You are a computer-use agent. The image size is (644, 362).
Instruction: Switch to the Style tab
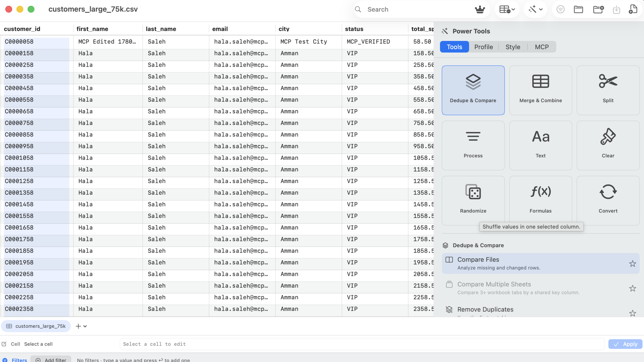pyautogui.click(x=513, y=47)
